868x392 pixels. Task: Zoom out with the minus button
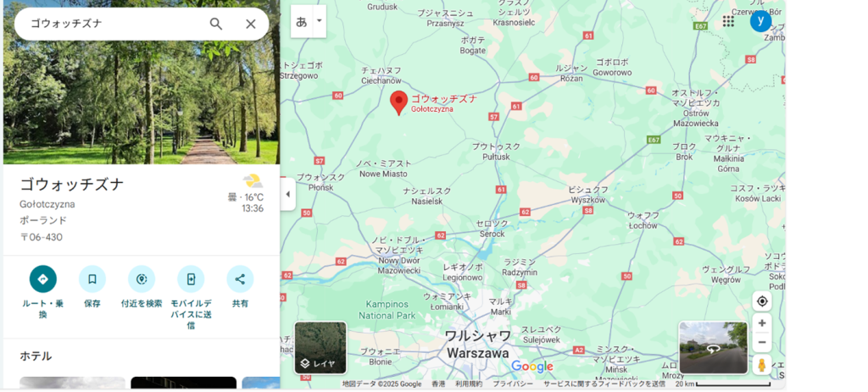762,343
